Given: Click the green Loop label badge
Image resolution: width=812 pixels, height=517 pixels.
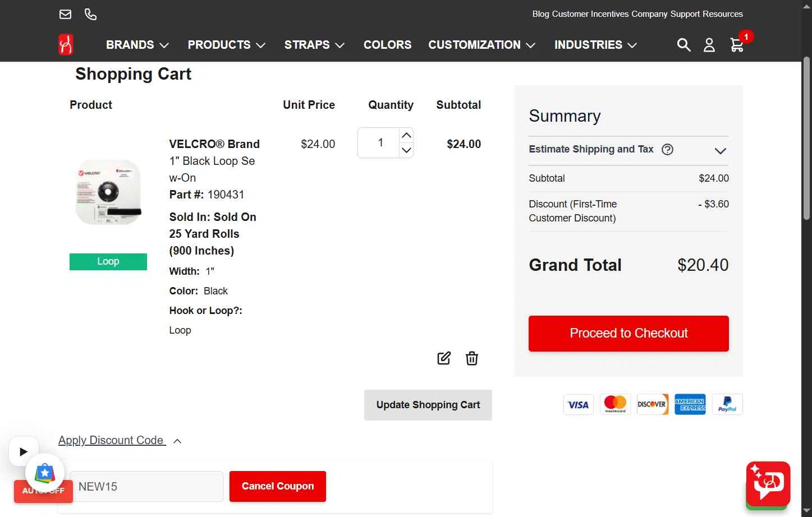Looking at the screenshot, I should coord(108,262).
